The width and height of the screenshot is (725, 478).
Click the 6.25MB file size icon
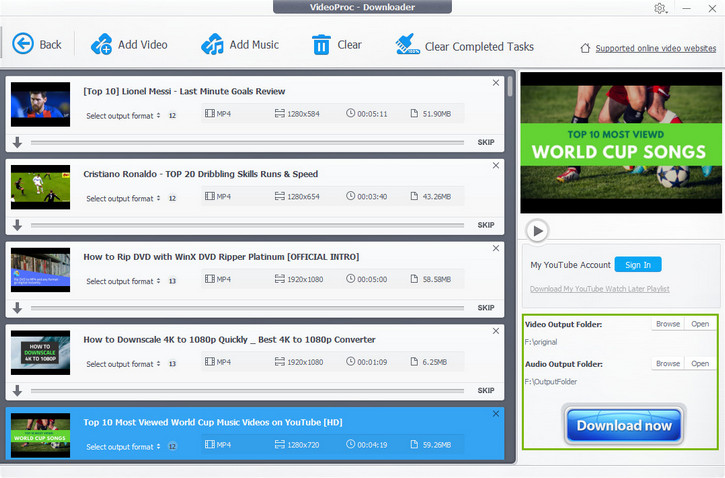[414, 362]
